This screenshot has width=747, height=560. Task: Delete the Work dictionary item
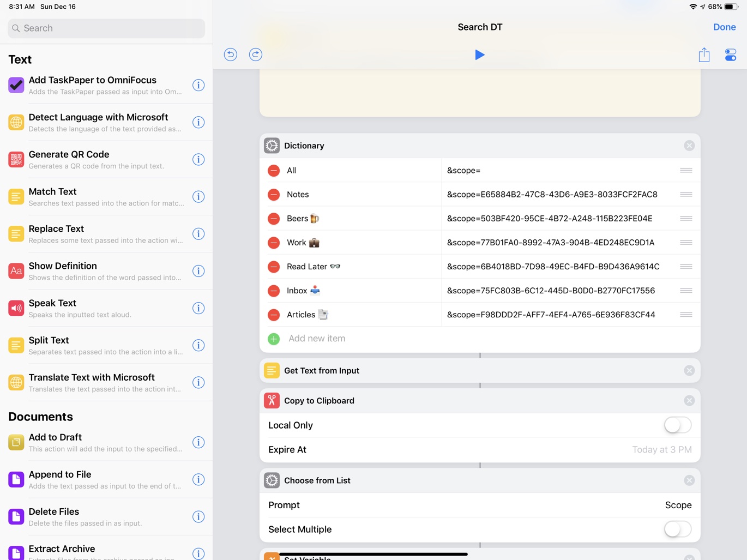[274, 243]
